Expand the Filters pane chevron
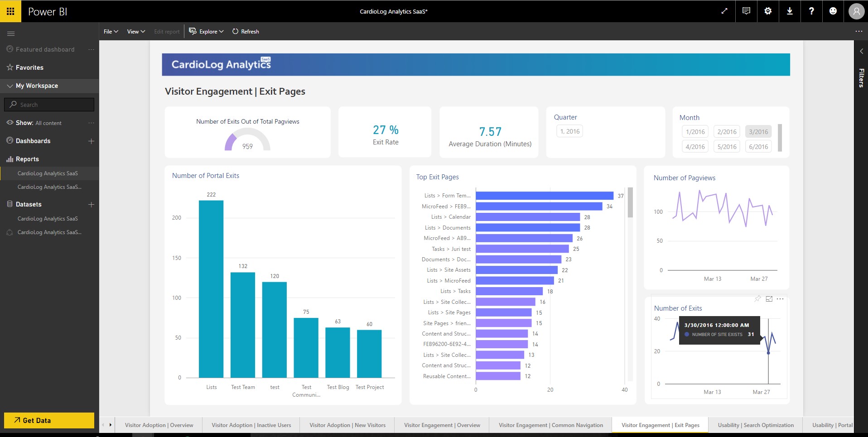 click(x=861, y=52)
